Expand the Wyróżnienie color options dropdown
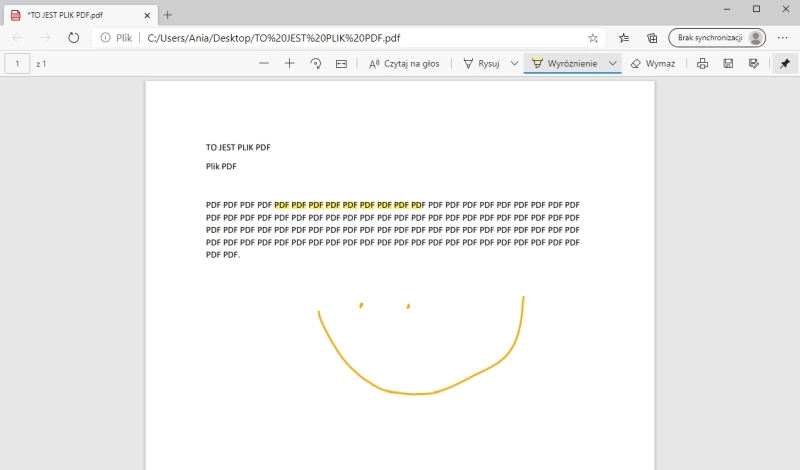The image size is (800, 470). 613,63
